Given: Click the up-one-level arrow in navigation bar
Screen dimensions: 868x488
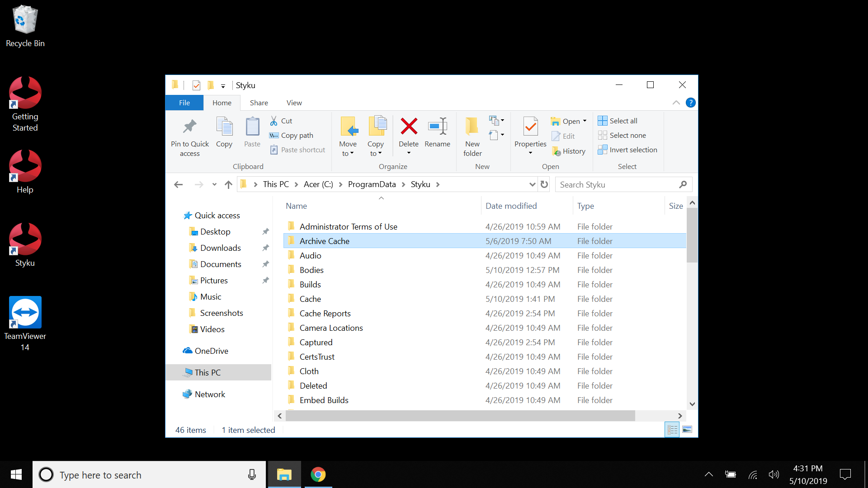Looking at the screenshot, I should click(x=228, y=184).
